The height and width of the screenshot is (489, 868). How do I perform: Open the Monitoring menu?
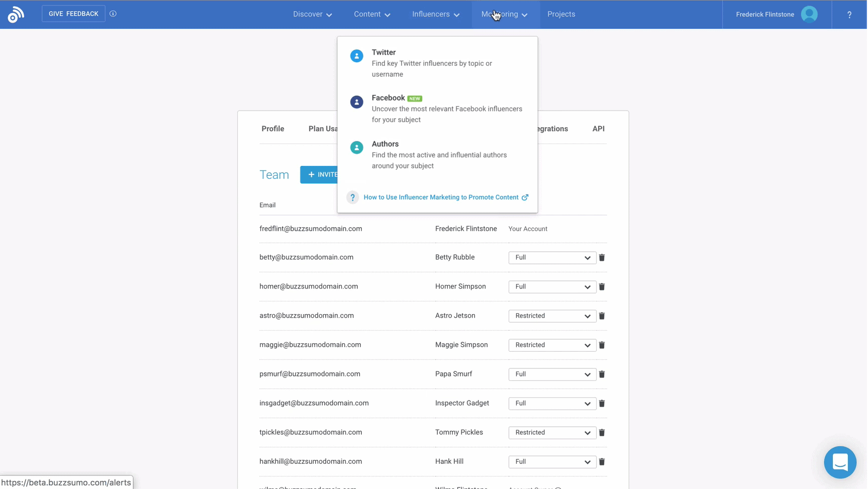tap(504, 14)
